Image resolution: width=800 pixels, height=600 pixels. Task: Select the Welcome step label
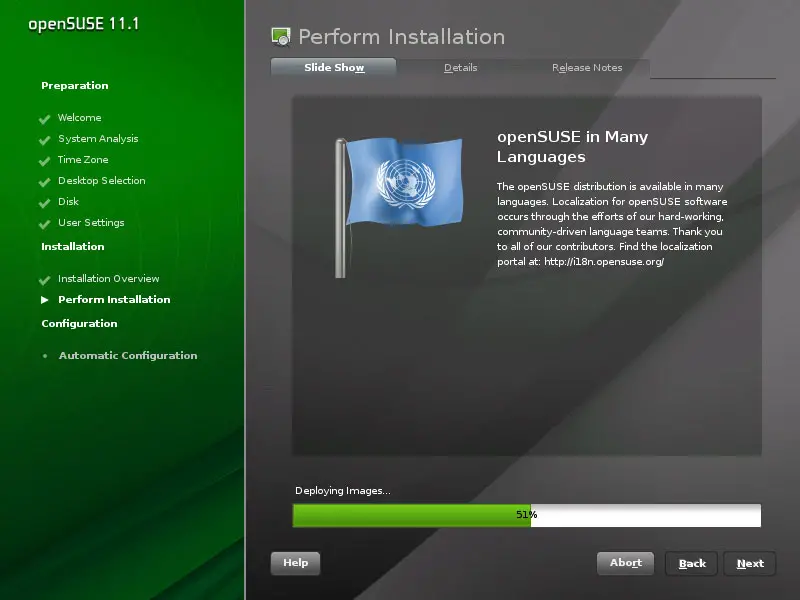[80, 117]
